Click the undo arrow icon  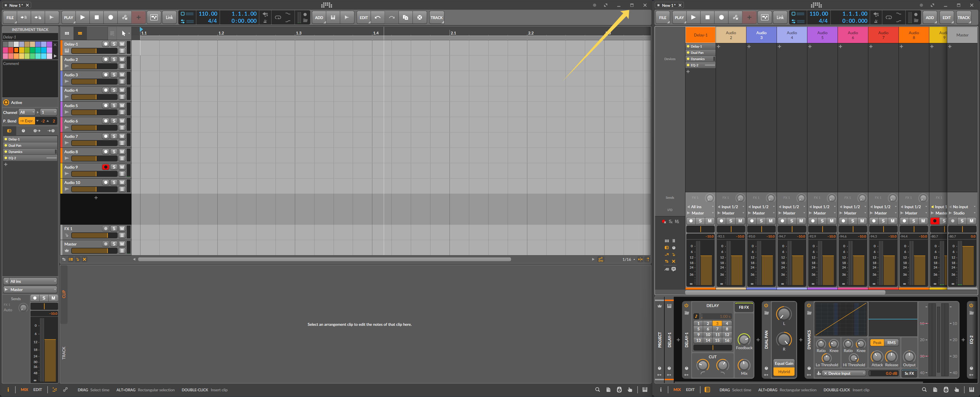pos(377,17)
